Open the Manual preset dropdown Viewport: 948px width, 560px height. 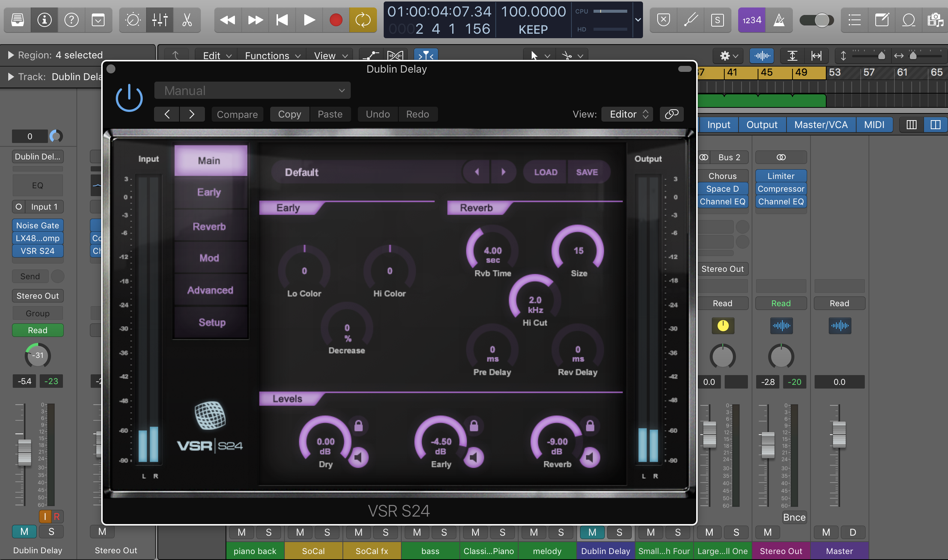coord(252,91)
